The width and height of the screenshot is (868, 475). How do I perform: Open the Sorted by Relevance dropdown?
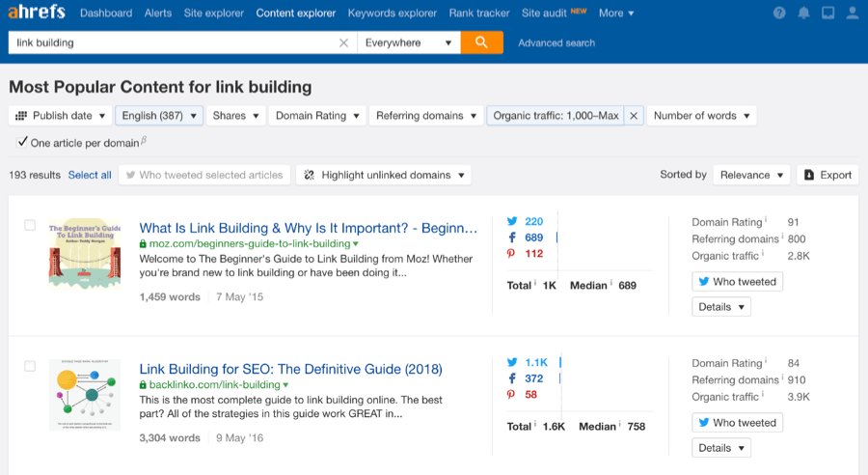pyautogui.click(x=751, y=175)
